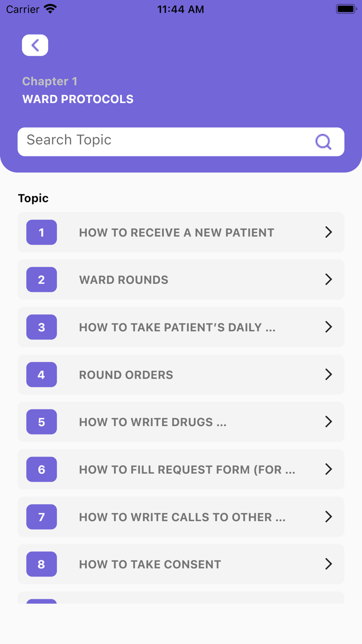Select How to Fill Request Form topic
This screenshot has width=362, height=644.
pyautogui.click(x=187, y=470)
